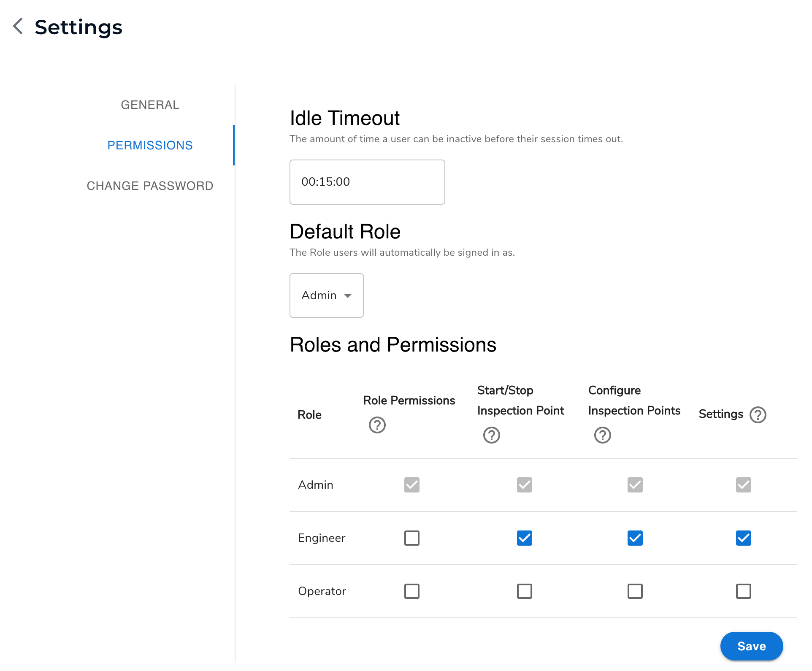Open the Configure Inspection Points help icon
Image resolution: width=812 pixels, height=671 pixels.
tap(602, 435)
